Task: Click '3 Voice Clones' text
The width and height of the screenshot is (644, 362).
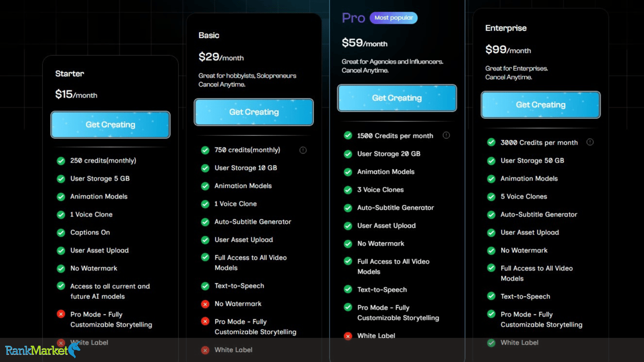Action: [380, 190]
